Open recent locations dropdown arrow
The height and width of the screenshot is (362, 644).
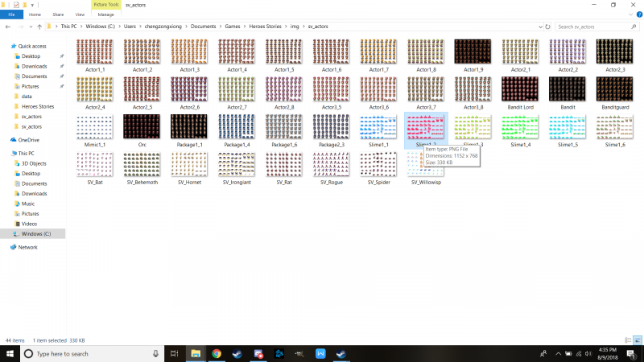[31, 27]
